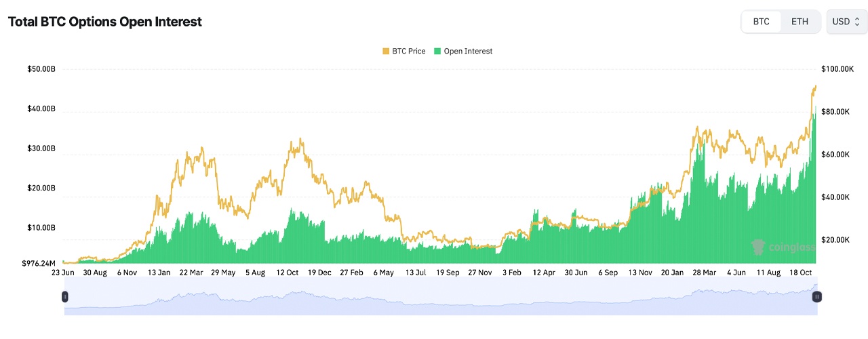Click the green Open Interest legend square
This screenshot has height=339, width=868.
click(437, 52)
